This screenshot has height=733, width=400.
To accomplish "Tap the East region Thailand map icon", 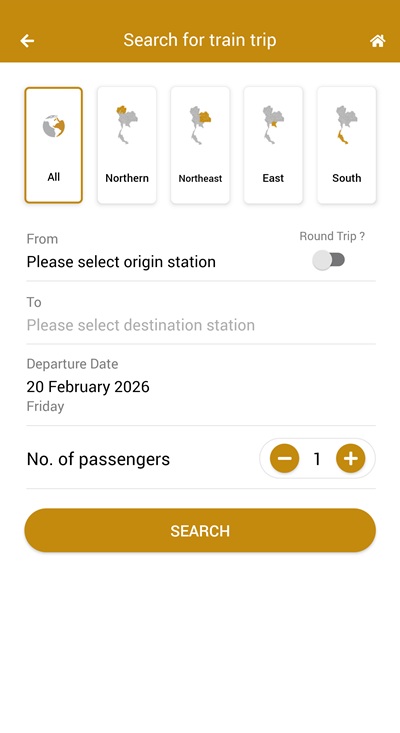I will 273,124.
